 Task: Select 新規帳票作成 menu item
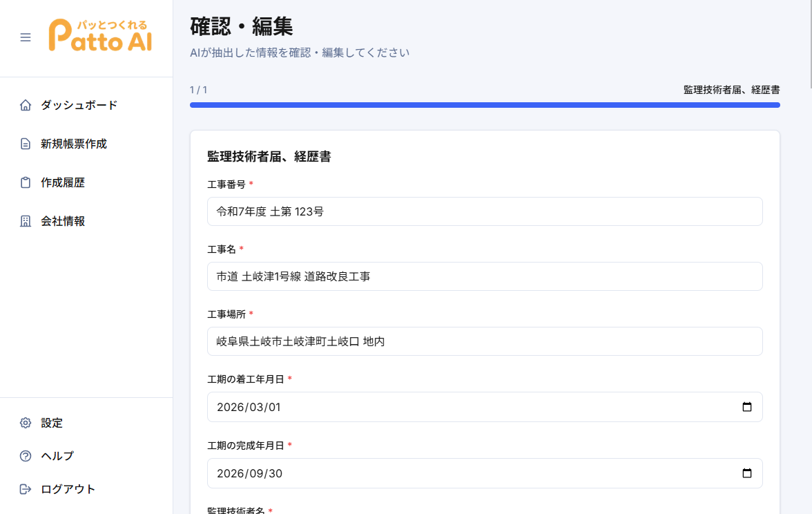[x=74, y=144]
